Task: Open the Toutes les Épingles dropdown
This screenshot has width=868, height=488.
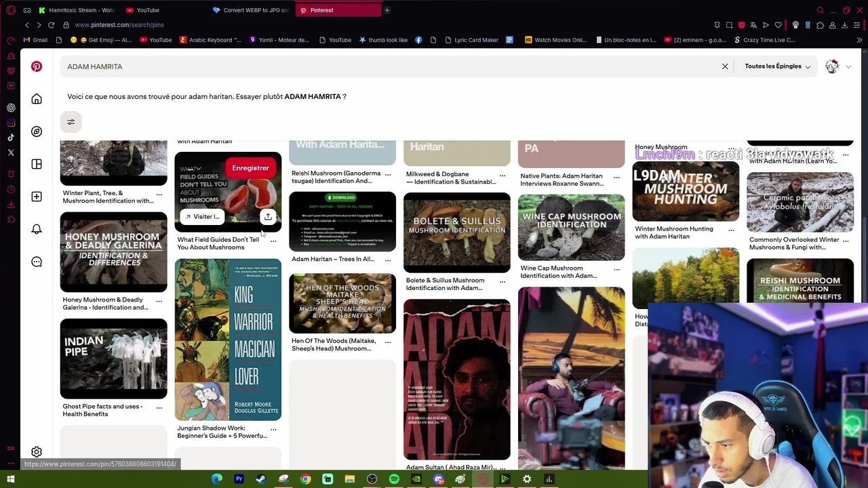Action: (777, 66)
